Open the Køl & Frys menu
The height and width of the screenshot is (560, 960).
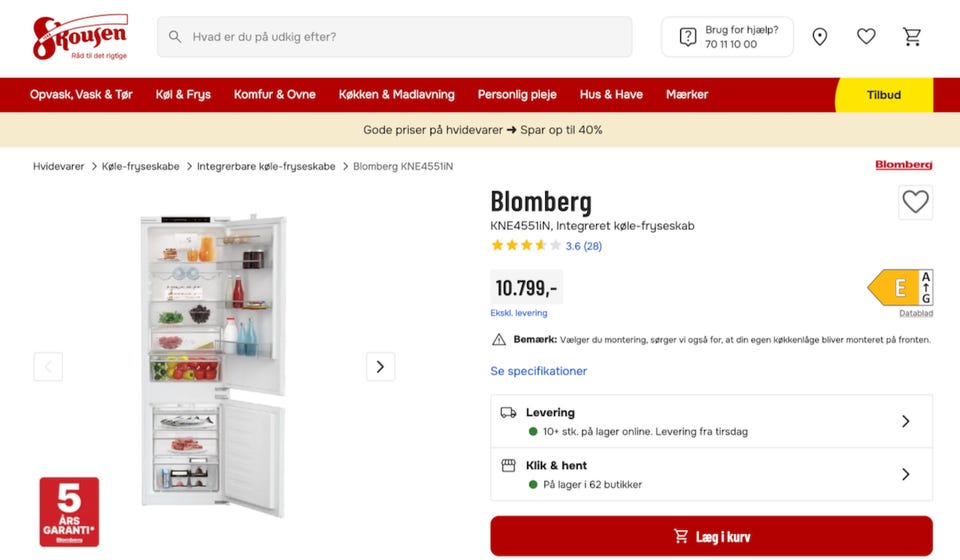click(x=183, y=95)
